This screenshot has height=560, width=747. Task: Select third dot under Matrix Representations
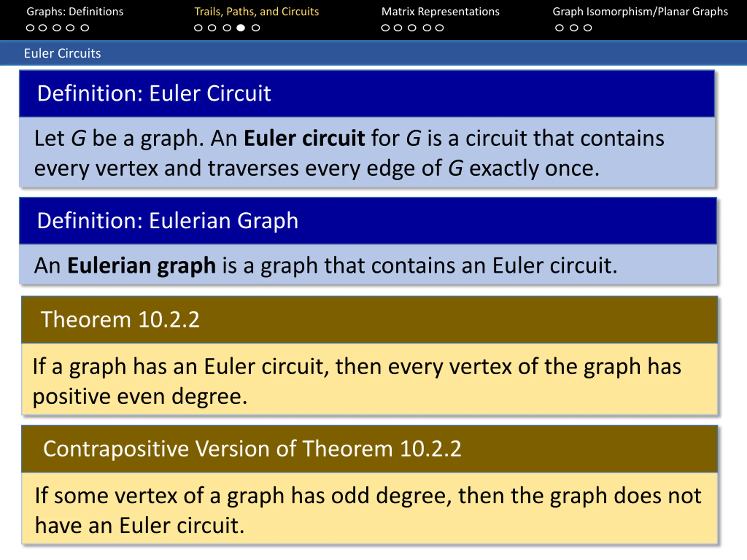point(412,28)
